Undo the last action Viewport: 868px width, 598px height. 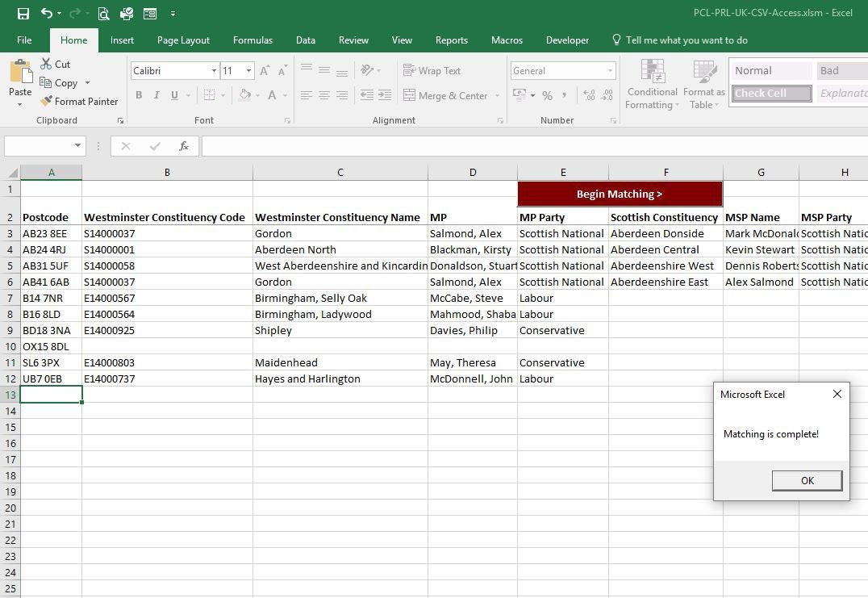tap(47, 13)
